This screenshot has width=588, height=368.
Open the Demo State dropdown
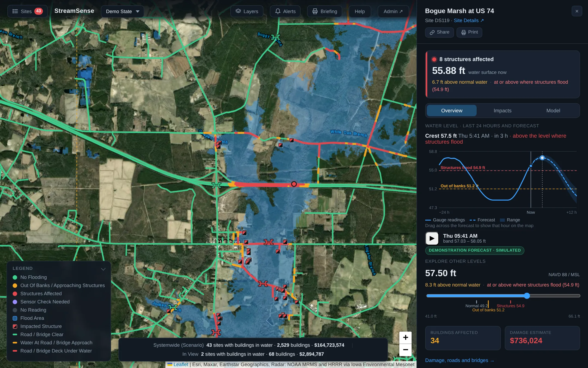point(122,11)
